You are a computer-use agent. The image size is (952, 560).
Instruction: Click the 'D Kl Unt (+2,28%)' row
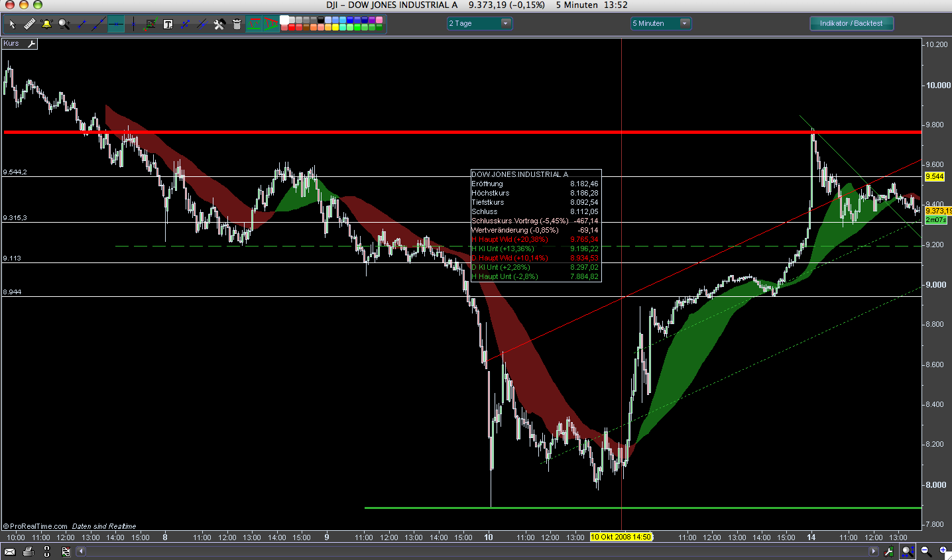point(535,267)
